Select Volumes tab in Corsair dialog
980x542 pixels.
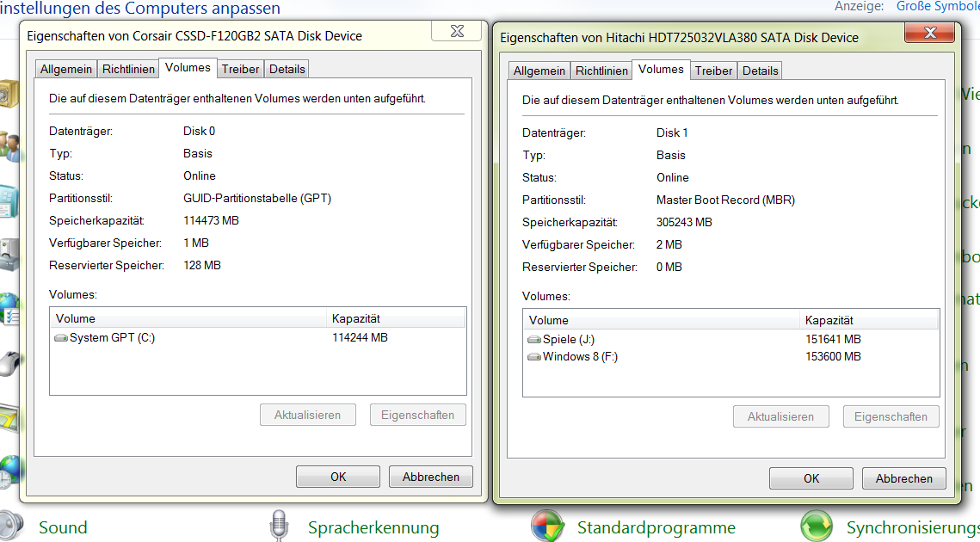coord(188,67)
